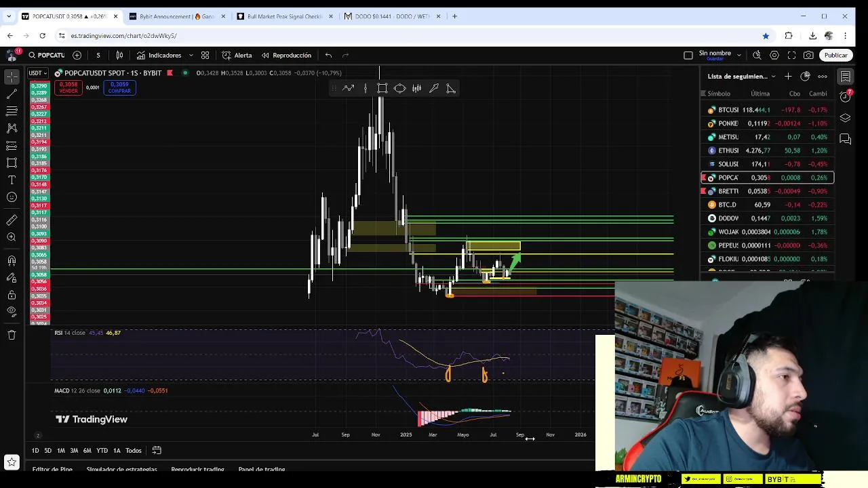Switch chart range to 1M

pyautogui.click(x=61, y=451)
